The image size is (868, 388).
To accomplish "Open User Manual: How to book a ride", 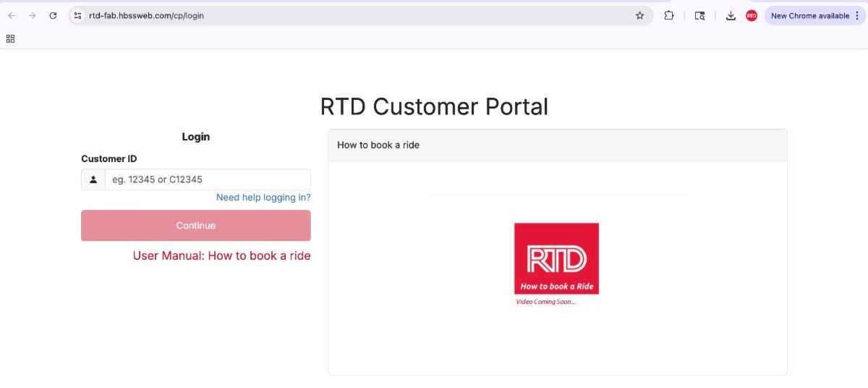I will tap(222, 256).
